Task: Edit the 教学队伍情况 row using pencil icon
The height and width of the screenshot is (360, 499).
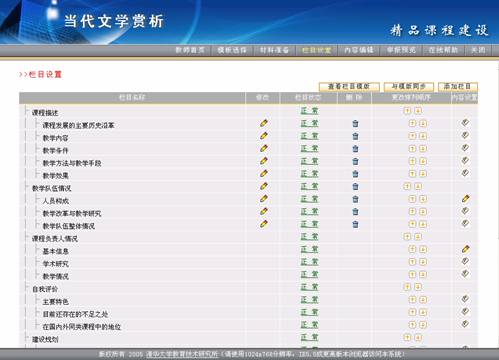Action: tap(264, 186)
